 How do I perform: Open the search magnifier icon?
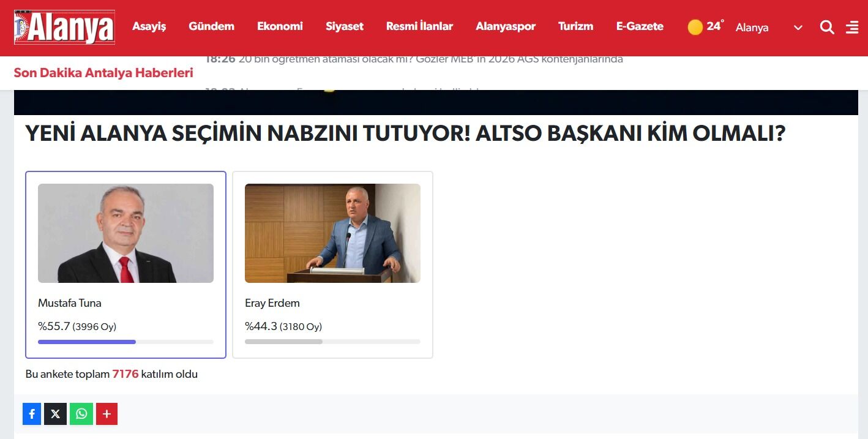[827, 27]
